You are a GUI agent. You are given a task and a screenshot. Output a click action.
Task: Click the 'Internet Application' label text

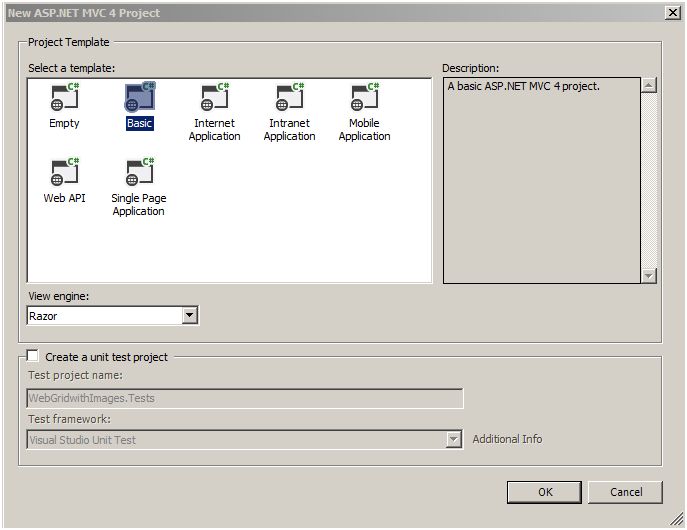215,130
